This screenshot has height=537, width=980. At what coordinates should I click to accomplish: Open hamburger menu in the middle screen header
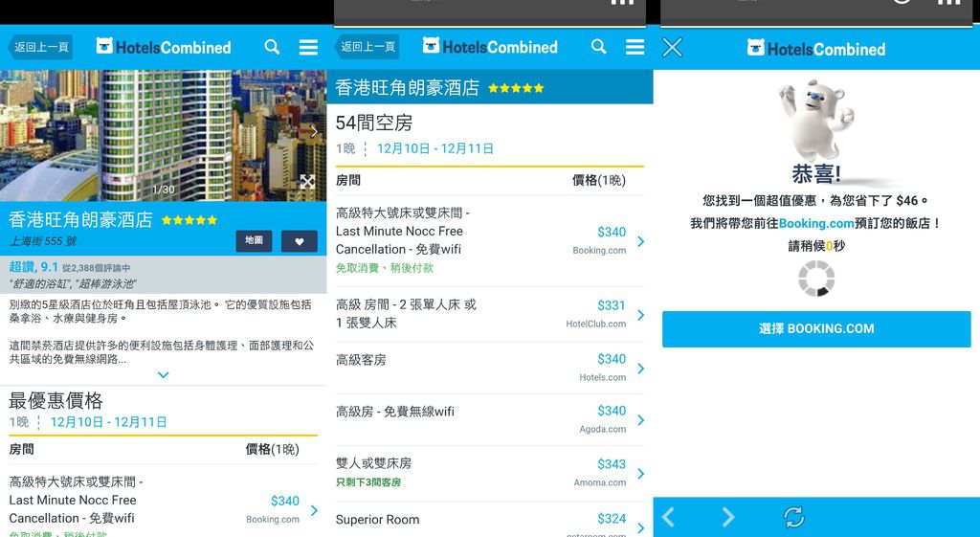(635, 47)
